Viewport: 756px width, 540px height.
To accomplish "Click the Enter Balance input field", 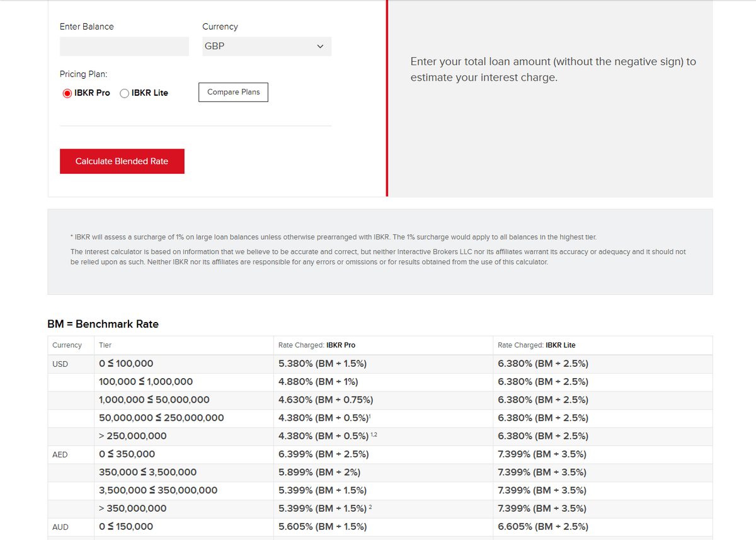I will pyautogui.click(x=124, y=46).
